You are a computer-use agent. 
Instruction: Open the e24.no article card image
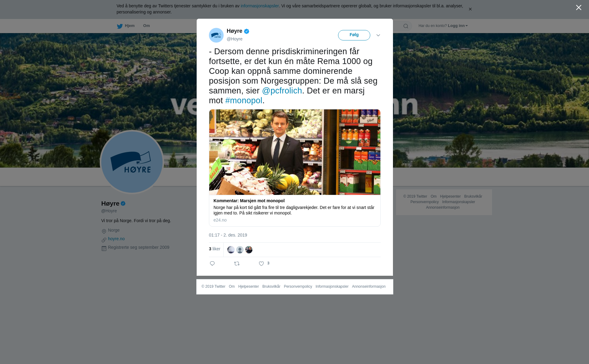pyautogui.click(x=295, y=152)
